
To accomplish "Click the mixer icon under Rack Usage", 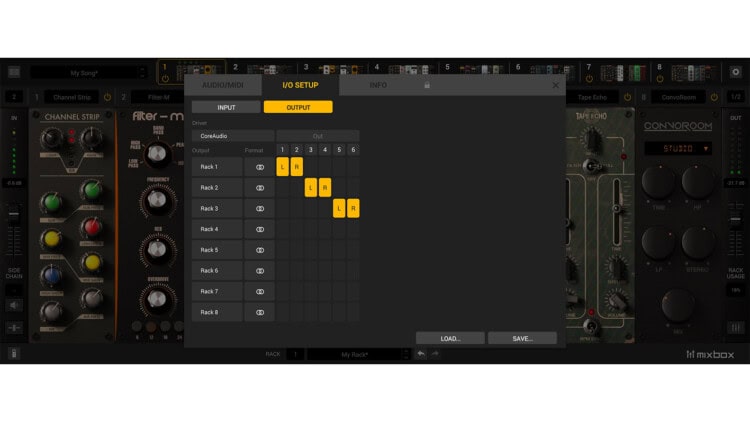I will [736, 328].
